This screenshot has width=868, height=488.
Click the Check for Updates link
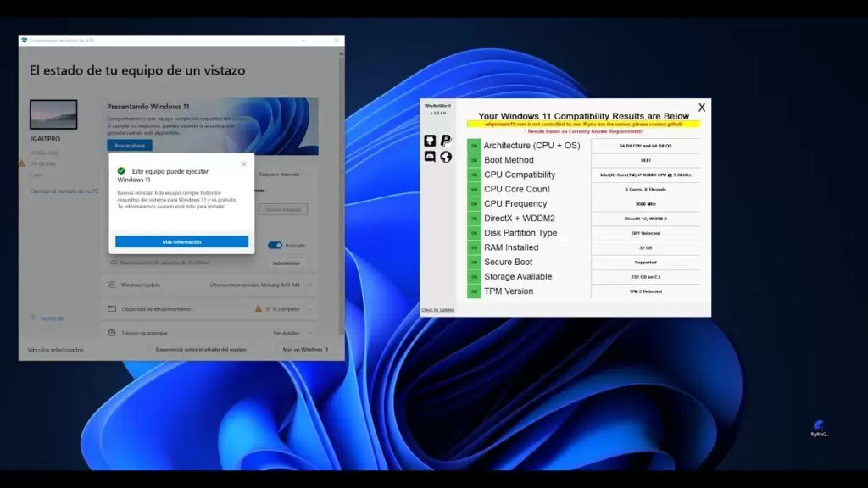coord(438,310)
